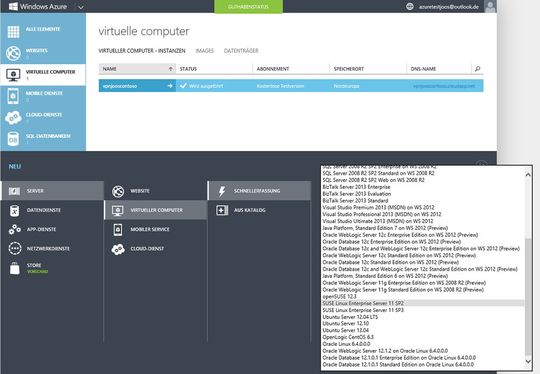The height and width of the screenshot is (374, 540).
Task: Click the DNS name link of the VM
Action: (444, 86)
